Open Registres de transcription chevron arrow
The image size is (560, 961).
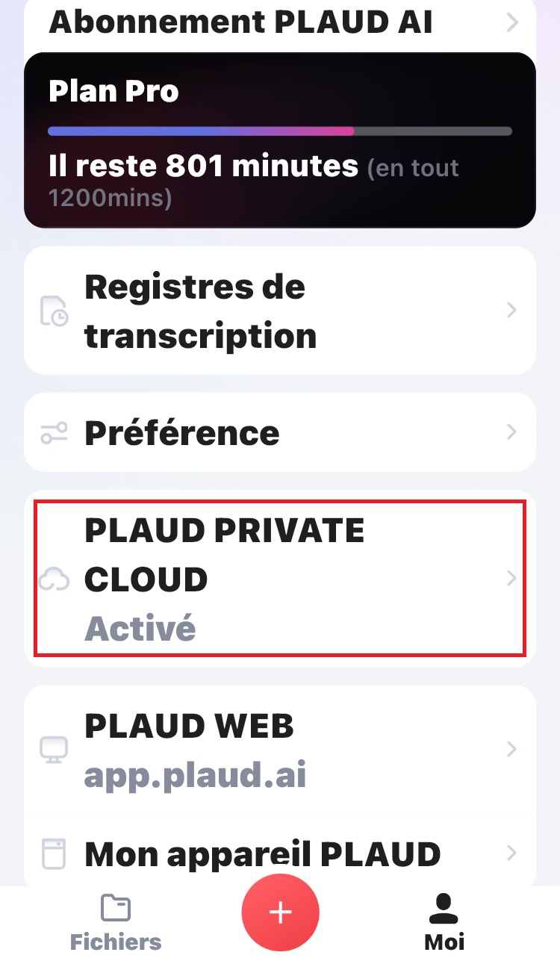click(511, 311)
